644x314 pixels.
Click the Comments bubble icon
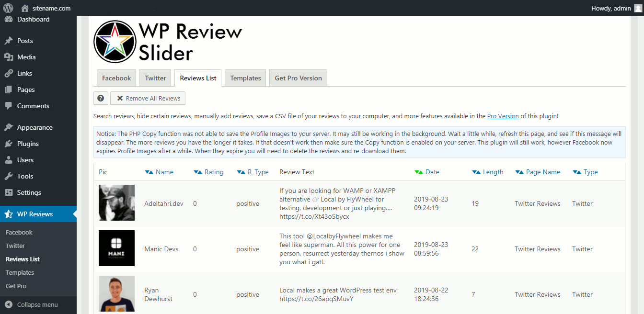9,106
